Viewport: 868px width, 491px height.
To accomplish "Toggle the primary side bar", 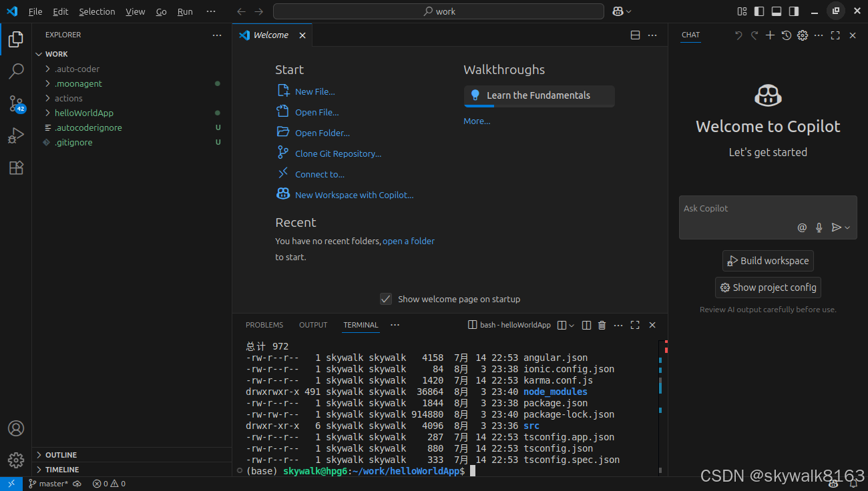I will pos(759,11).
